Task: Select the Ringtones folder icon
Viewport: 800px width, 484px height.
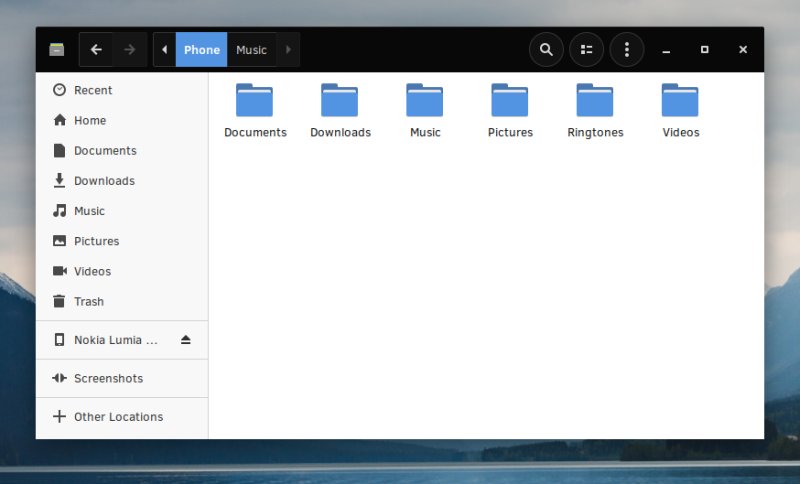Action: [595, 101]
